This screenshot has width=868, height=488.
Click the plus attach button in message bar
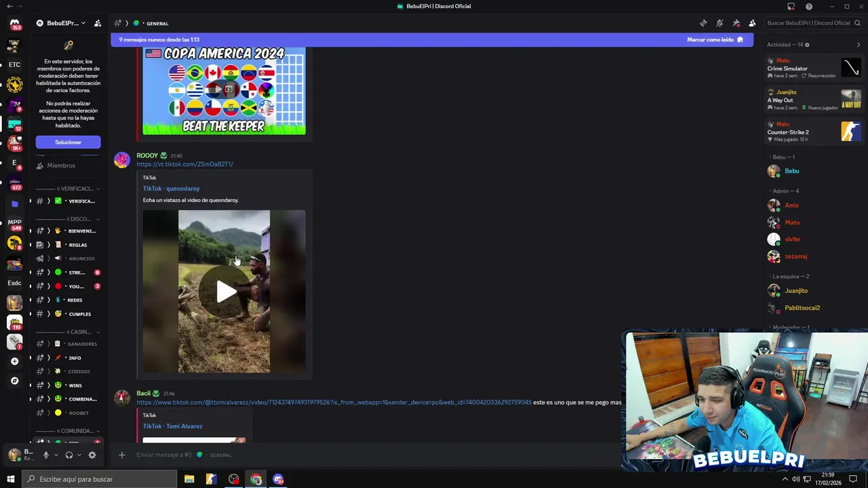(122, 455)
